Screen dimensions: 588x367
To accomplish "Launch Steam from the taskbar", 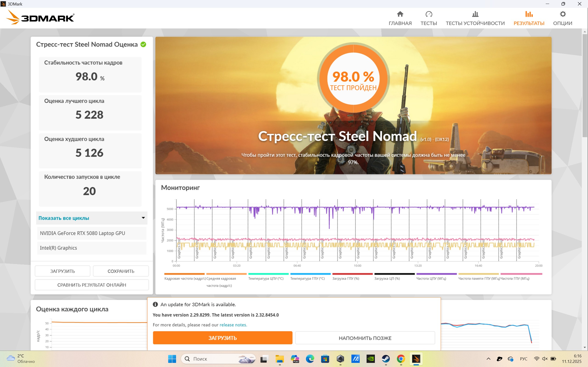I will (x=386, y=359).
